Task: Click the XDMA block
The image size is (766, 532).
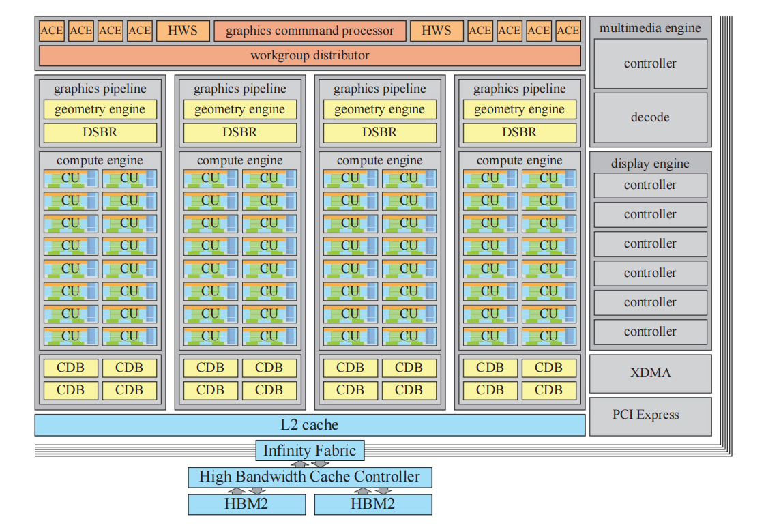Action: [649, 373]
